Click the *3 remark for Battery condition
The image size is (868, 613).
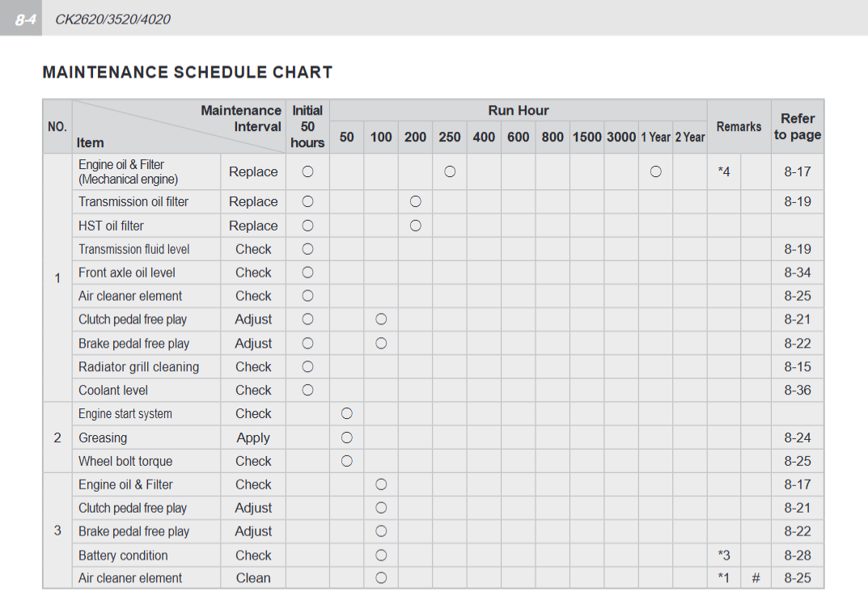point(723,556)
